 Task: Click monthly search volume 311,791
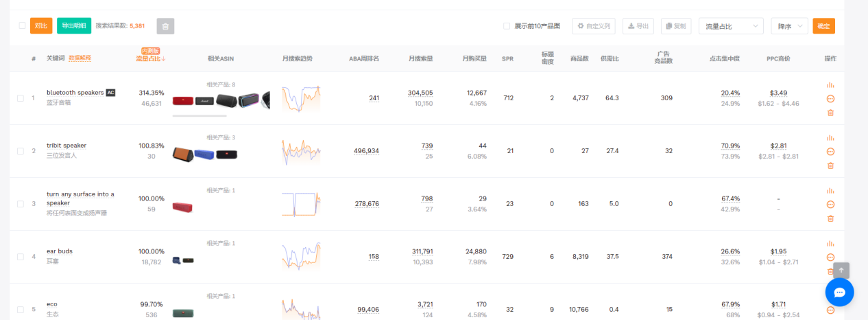(422, 251)
